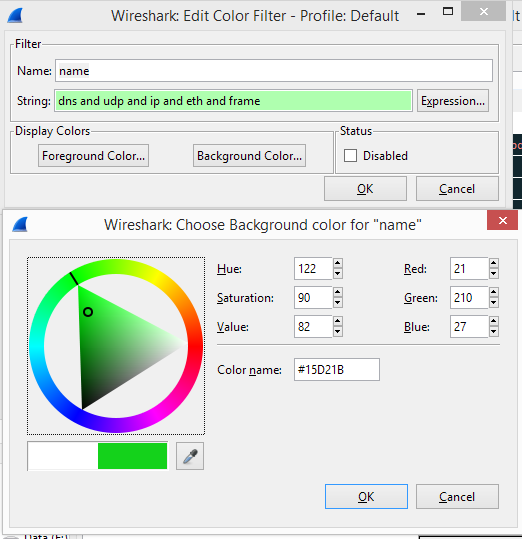Open the filter Expression builder
The image size is (522, 539).
pos(453,101)
